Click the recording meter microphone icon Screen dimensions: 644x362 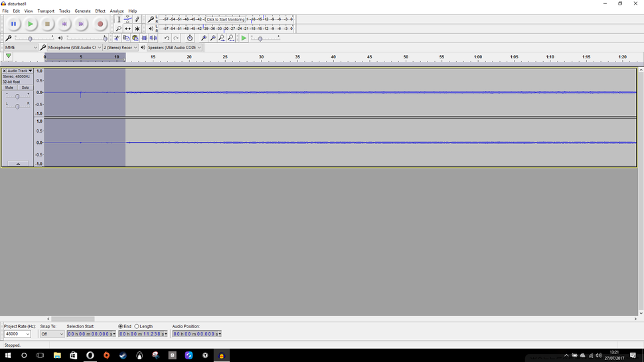[x=151, y=19]
